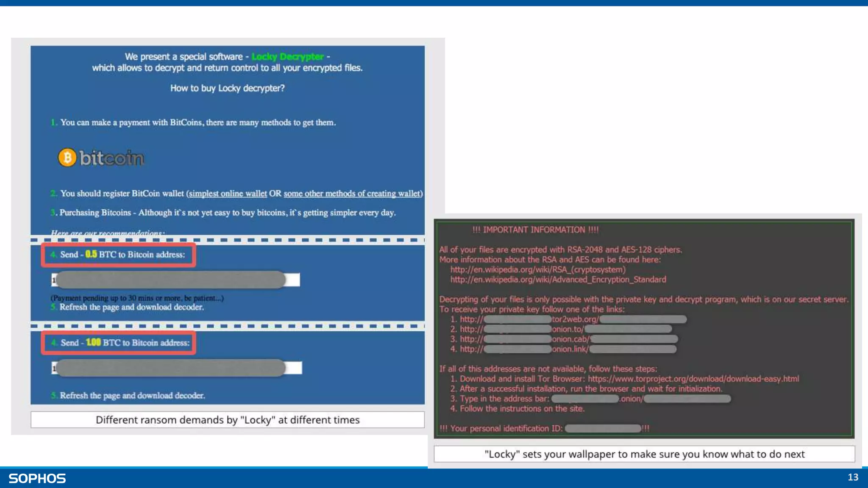Click the 'Send - 1.00 BTC' highlighted box
Image resolution: width=868 pixels, height=488 pixels.
tap(119, 343)
